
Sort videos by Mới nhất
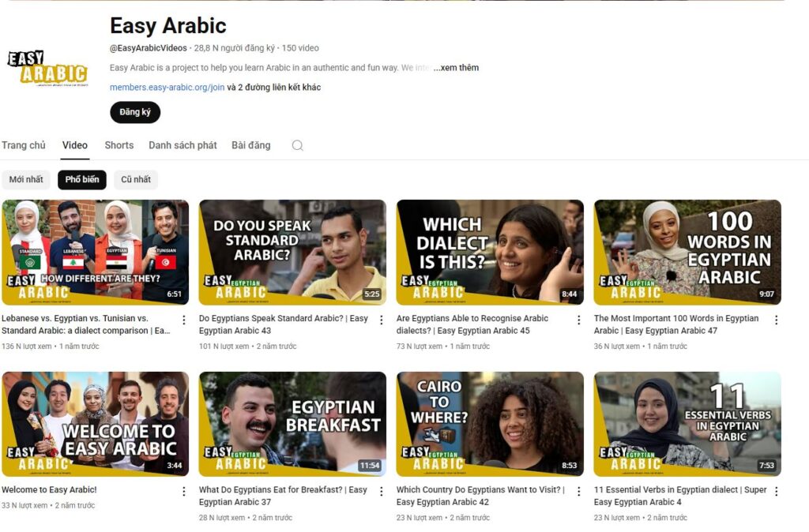coord(26,179)
